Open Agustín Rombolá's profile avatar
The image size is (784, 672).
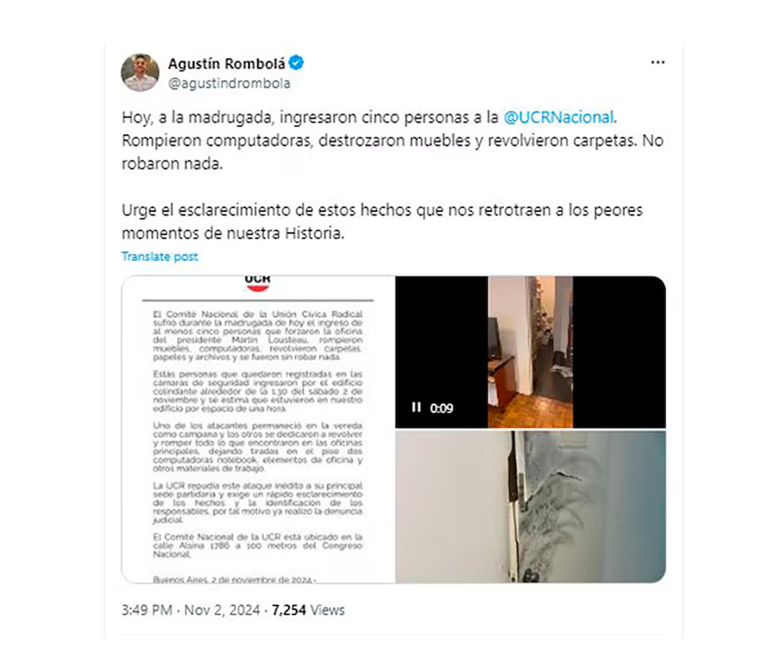click(140, 73)
